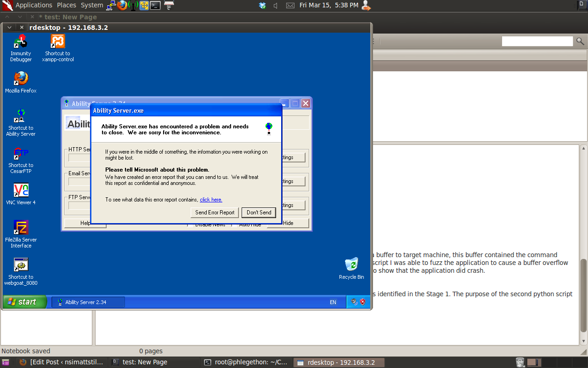Click the Ability Server.exe dialog title bar
Screen dimensions: 588x368
point(186,110)
